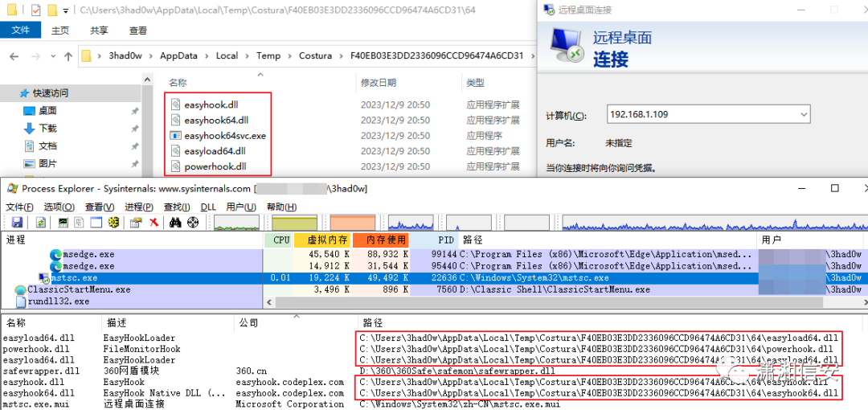Open the 帮助(H) menu
This screenshot has height=410, width=868.
281,207
